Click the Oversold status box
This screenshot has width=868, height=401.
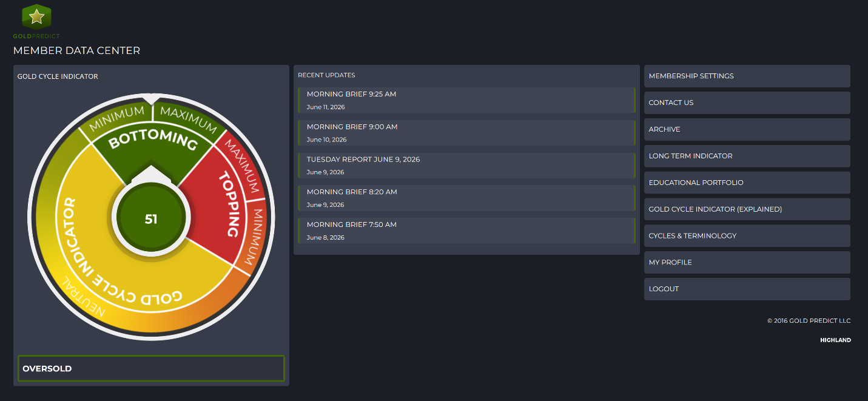tap(151, 368)
